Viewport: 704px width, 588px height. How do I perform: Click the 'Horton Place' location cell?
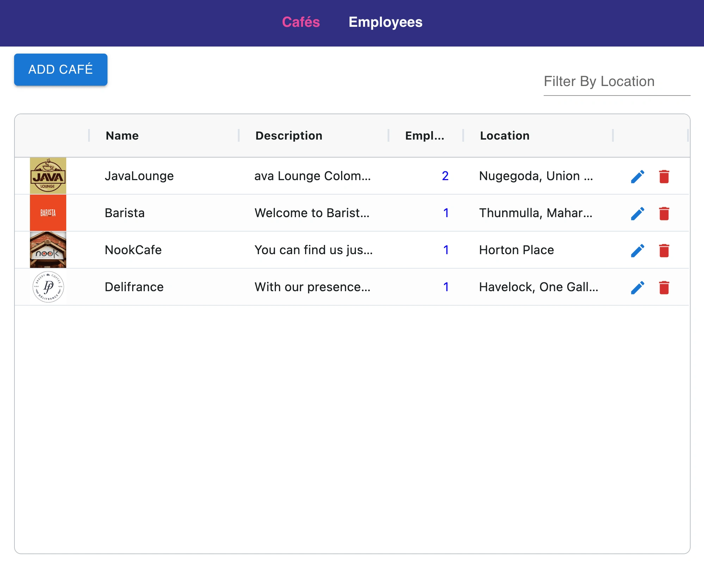click(517, 250)
